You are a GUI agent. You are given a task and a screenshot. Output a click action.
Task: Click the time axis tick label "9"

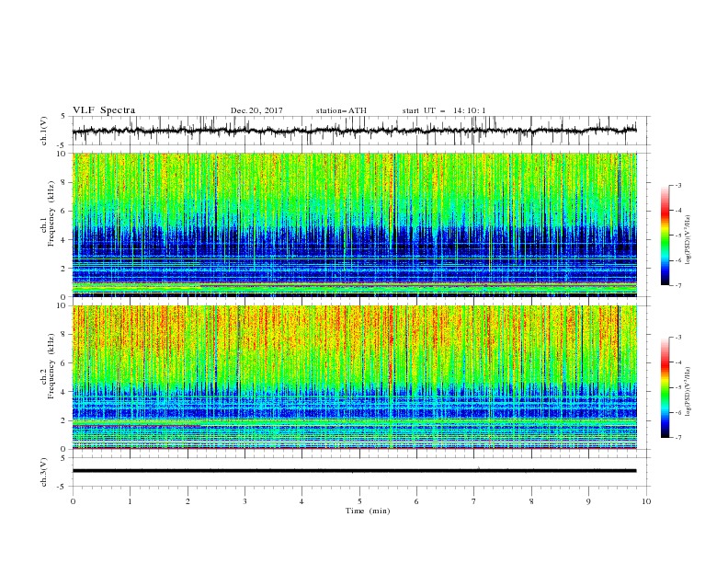[588, 501]
